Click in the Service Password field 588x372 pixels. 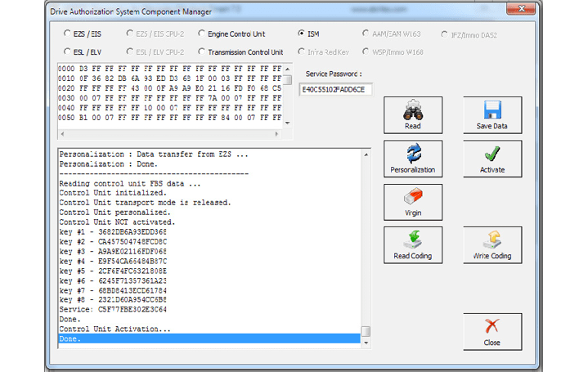(335, 90)
